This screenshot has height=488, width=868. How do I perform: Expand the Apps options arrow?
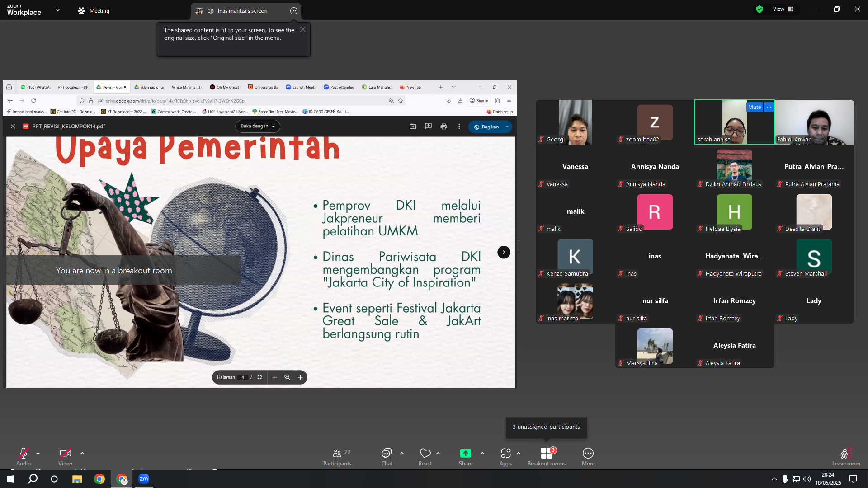coord(519,453)
